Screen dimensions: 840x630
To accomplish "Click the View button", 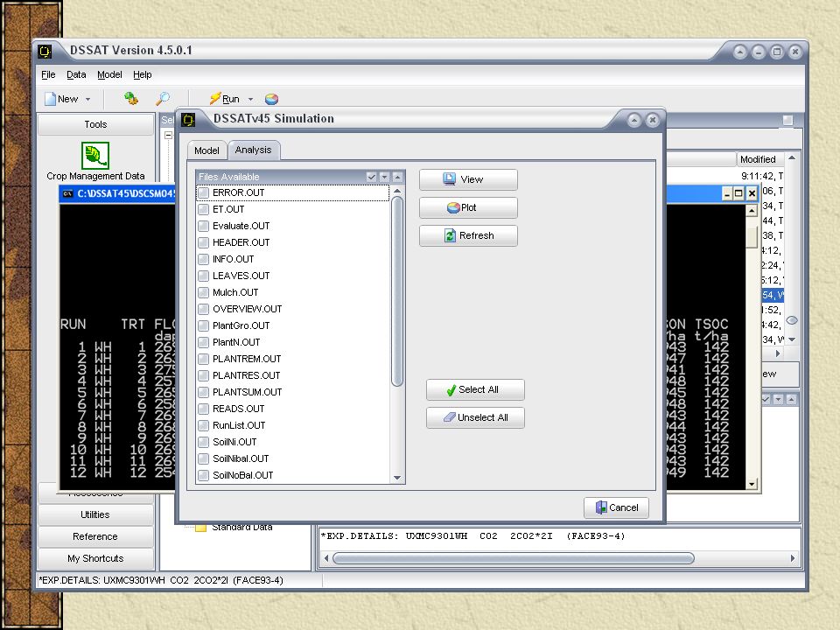I will [468, 179].
